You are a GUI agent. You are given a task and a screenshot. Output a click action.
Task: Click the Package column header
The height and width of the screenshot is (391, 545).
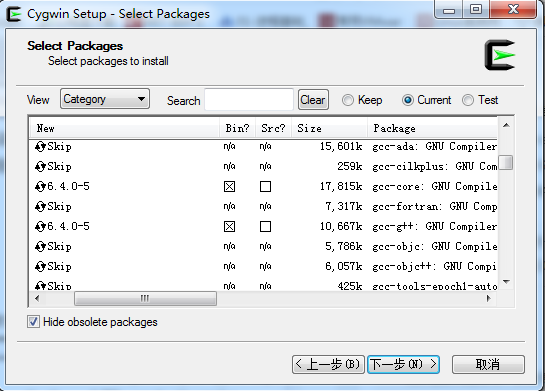coord(433,128)
